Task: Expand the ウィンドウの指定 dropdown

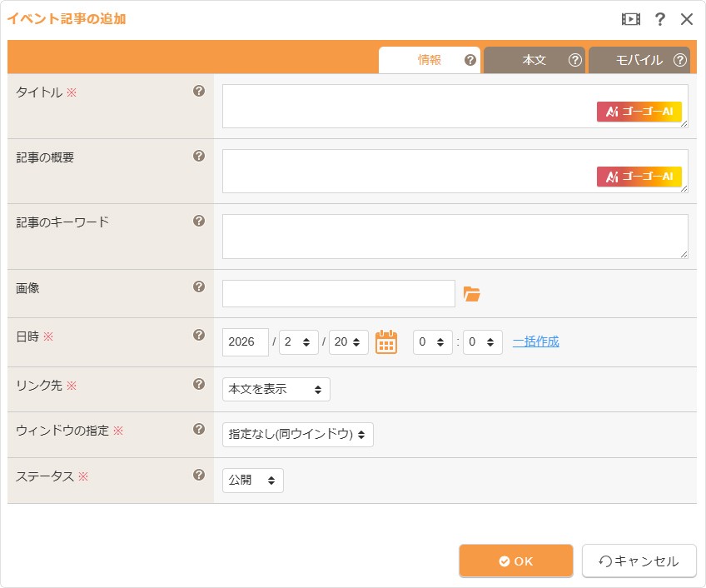Action: pos(297,435)
